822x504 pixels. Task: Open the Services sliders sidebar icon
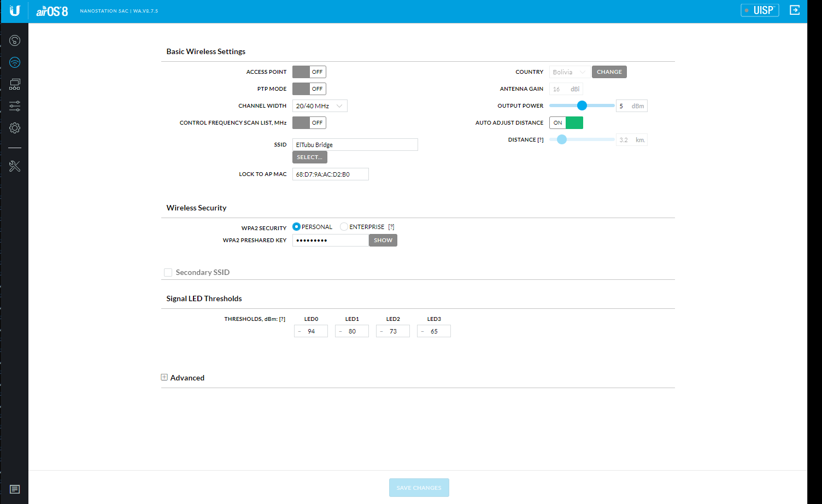pyautogui.click(x=15, y=106)
